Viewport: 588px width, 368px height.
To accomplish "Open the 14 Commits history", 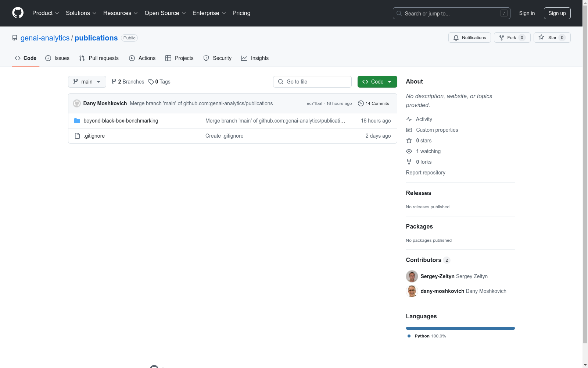I will coord(373,103).
